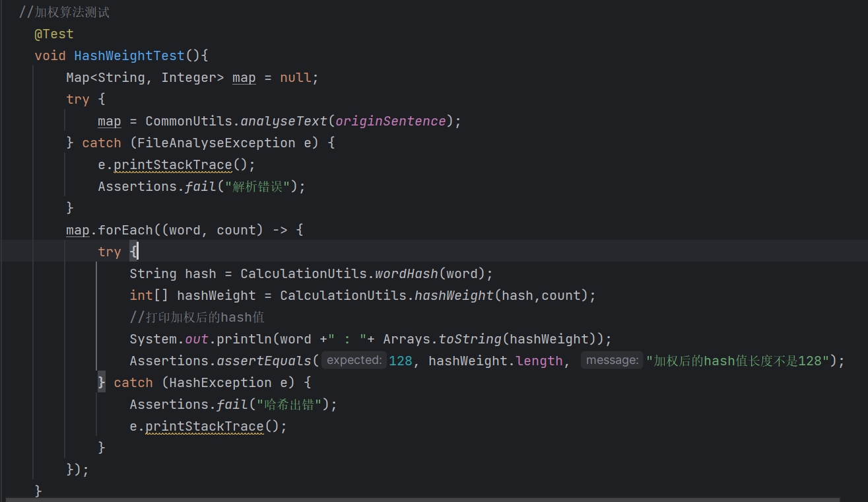Image resolution: width=868 pixels, height=502 pixels.
Task: Click the wordHash method call
Action: click(407, 273)
